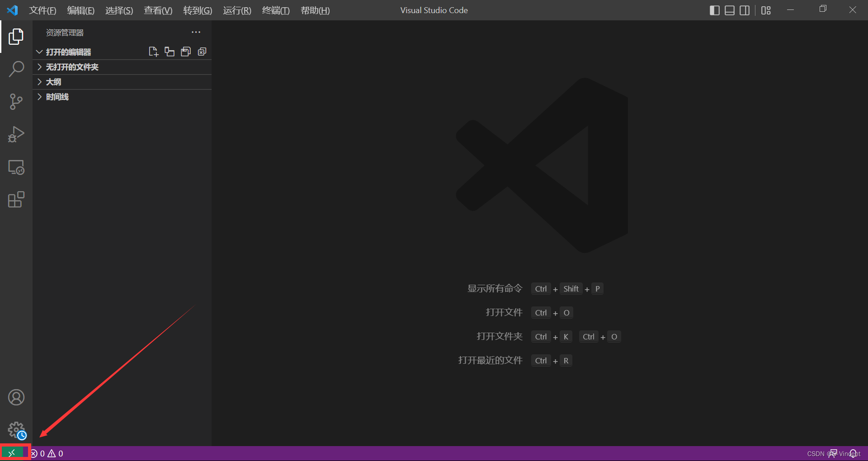This screenshot has width=868, height=461.
Task: Open the 查看(V) menu
Action: coord(158,10)
